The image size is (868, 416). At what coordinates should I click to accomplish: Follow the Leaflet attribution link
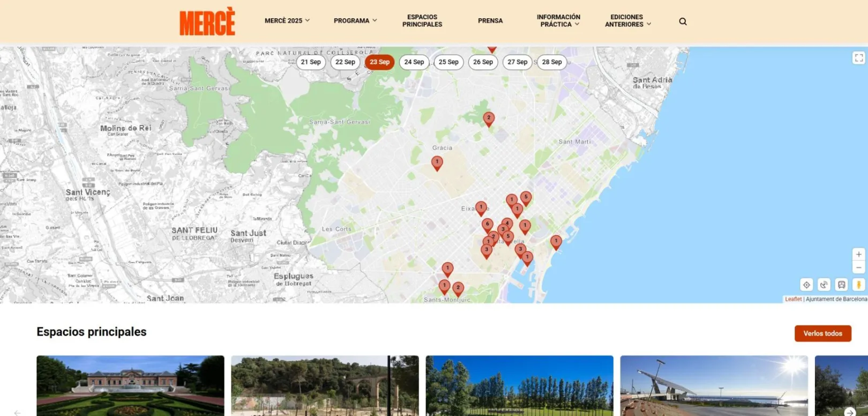point(793,299)
